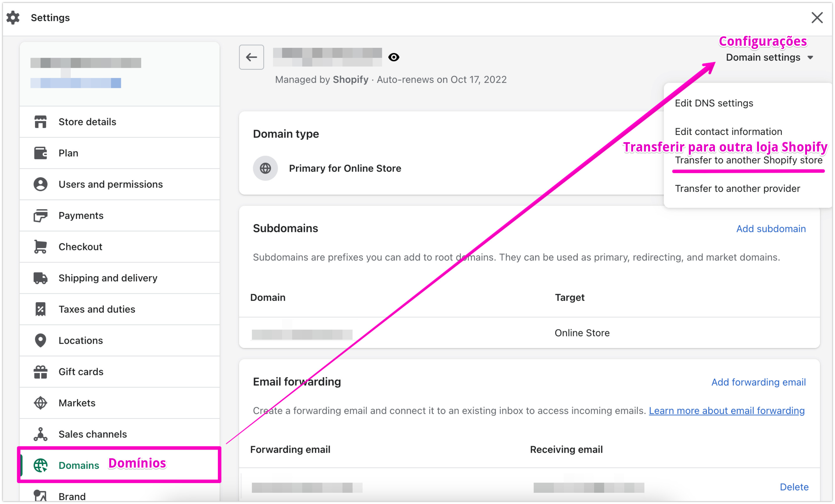This screenshot has height=504, width=835.
Task: Click the Store details shop icon
Action: coord(40,122)
